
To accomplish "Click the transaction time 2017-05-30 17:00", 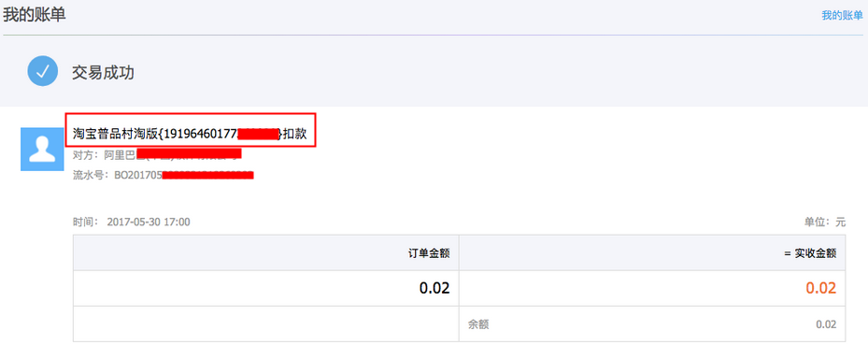I will [149, 223].
